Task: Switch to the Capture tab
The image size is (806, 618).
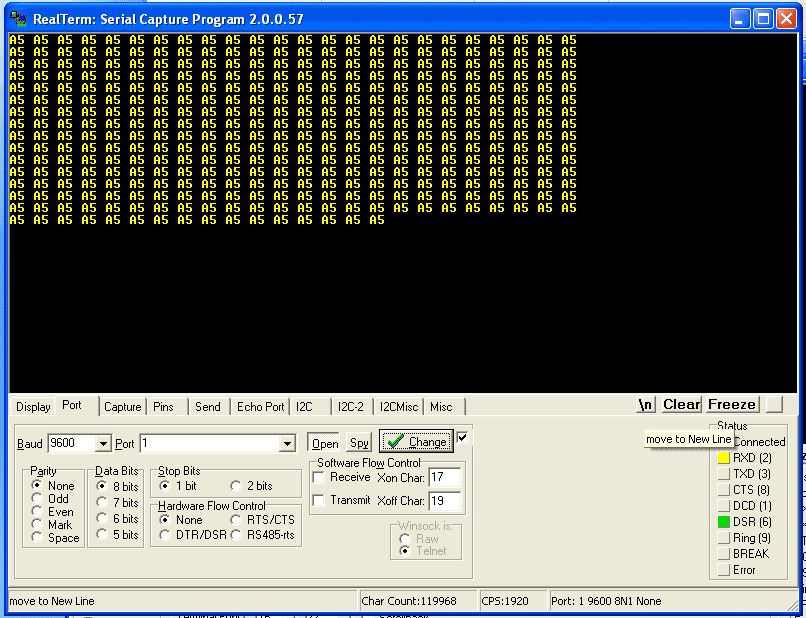Action: pos(122,407)
